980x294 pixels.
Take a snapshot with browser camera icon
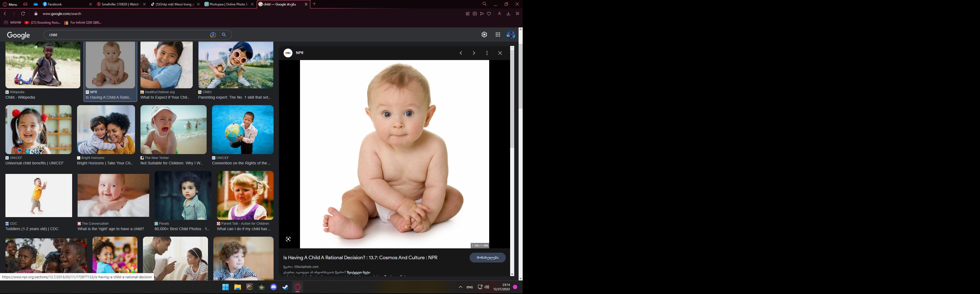(475, 14)
